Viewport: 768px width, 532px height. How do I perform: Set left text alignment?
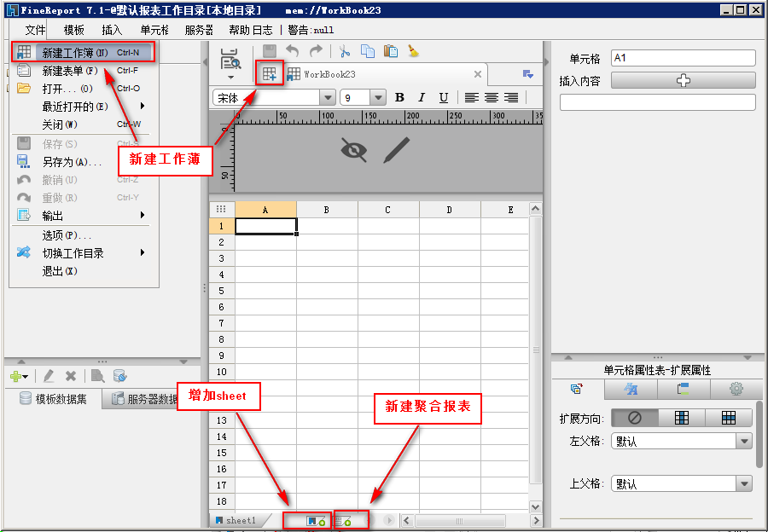471,98
